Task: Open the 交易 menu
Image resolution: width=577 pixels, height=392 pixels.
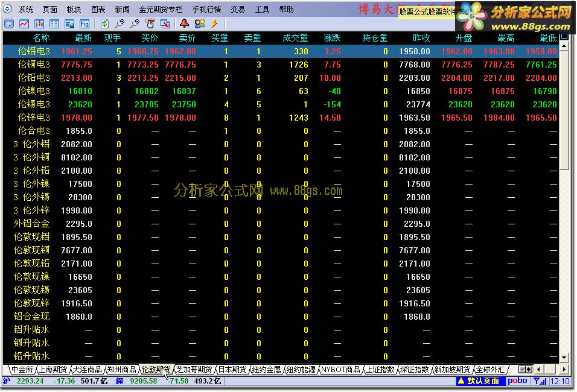Action: click(x=238, y=9)
